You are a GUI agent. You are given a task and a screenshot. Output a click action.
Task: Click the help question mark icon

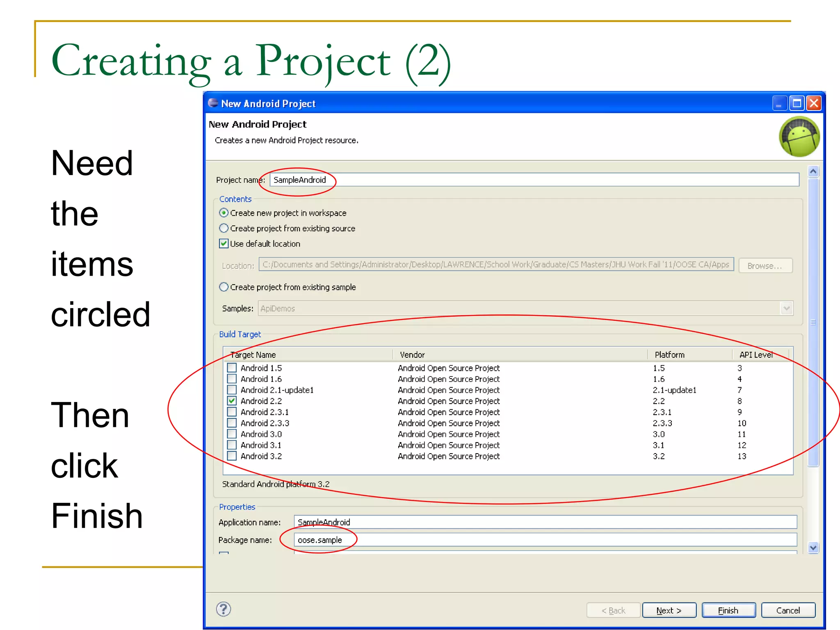click(224, 609)
